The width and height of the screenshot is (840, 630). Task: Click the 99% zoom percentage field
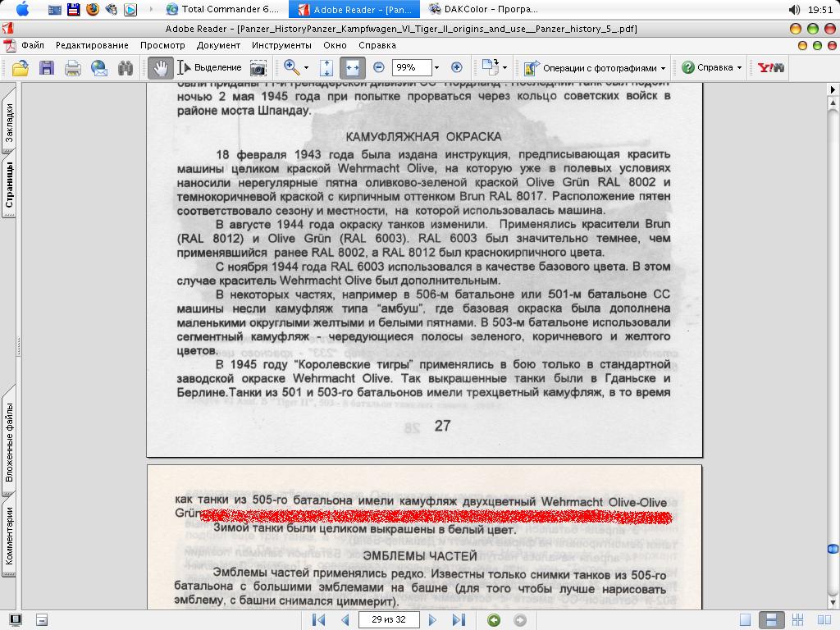(412, 67)
